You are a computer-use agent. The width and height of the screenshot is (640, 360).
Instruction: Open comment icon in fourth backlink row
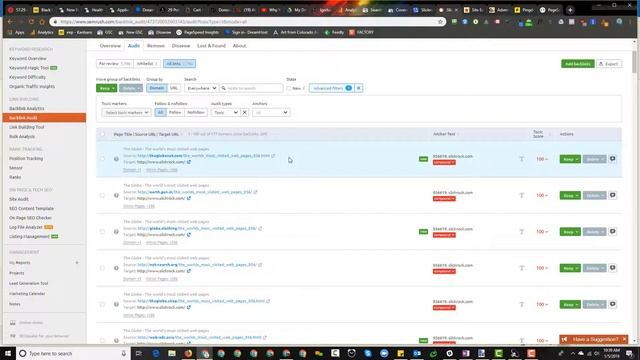coord(613,268)
